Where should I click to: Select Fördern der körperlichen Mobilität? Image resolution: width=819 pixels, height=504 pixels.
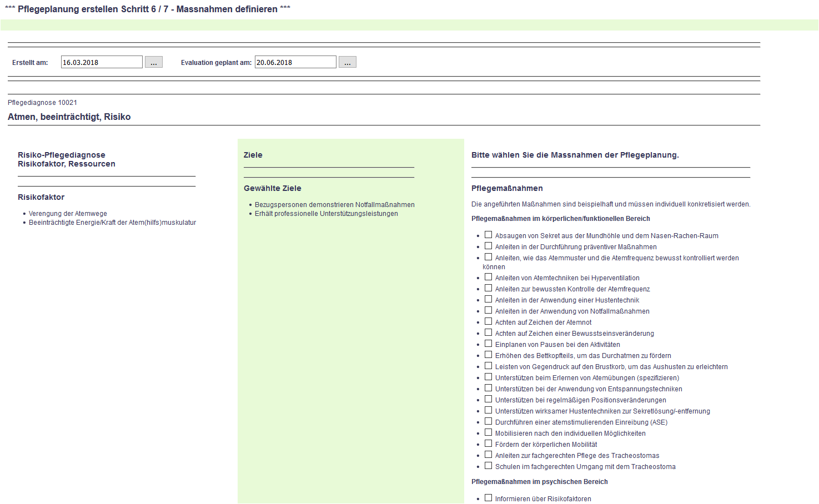point(488,443)
